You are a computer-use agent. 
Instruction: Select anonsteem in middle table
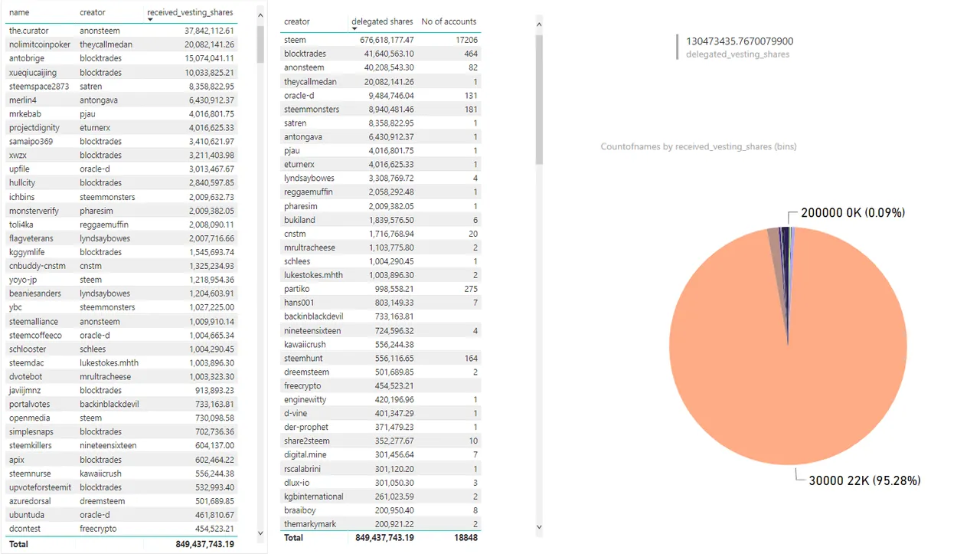coord(304,67)
